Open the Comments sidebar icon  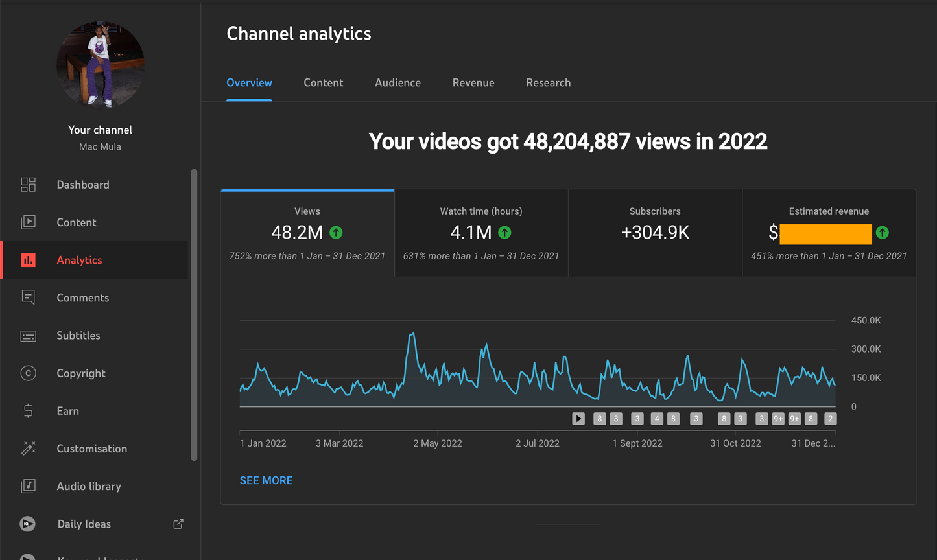coord(28,297)
